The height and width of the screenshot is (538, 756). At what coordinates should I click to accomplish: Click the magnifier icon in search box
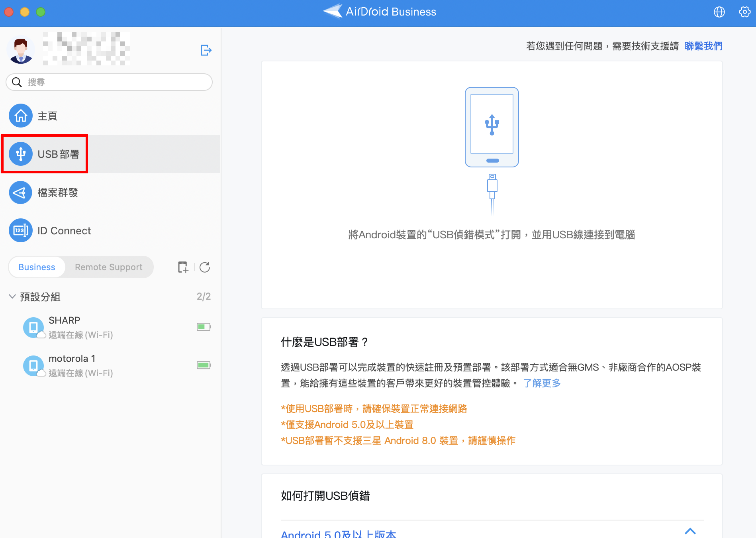tap(17, 82)
